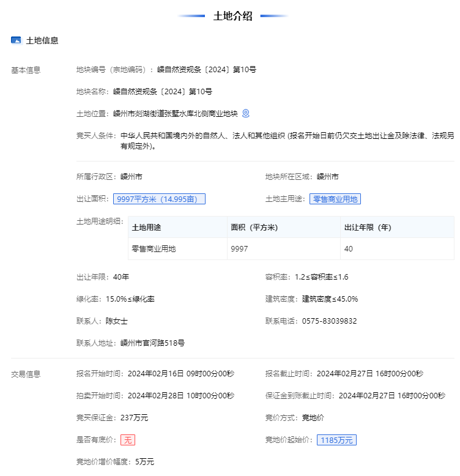
Task: Click the map location pin icon
Action: click(246, 113)
